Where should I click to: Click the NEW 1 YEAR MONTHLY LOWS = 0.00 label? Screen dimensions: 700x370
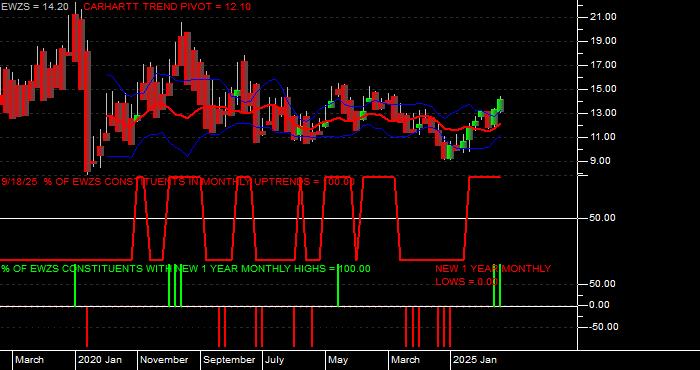coord(493,275)
